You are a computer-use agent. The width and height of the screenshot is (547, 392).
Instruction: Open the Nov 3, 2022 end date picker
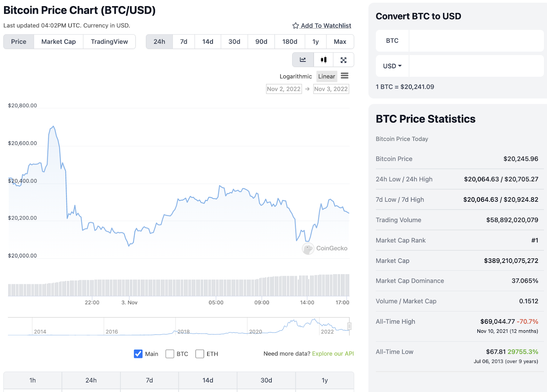pyautogui.click(x=331, y=89)
